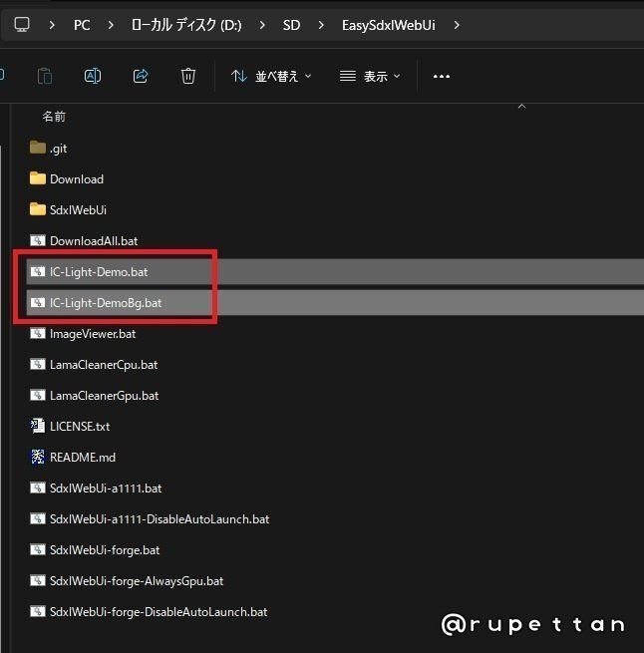
Task: Select LICENSE.txt file name
Action: point(80,426)
